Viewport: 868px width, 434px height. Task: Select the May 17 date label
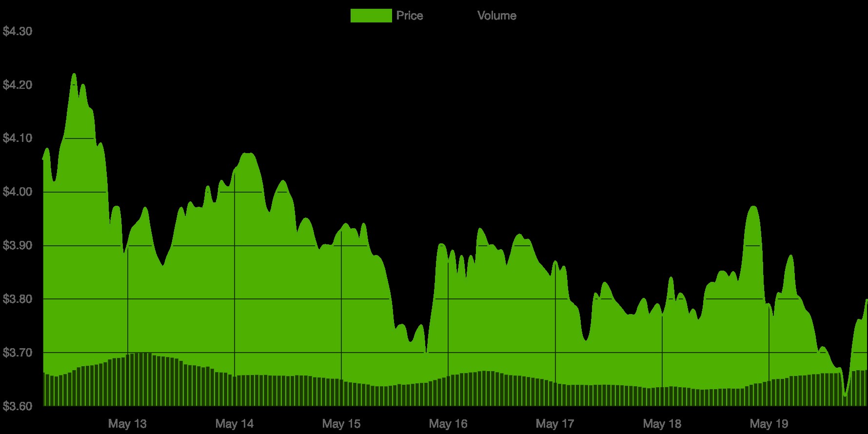click(x=555, y=423)
